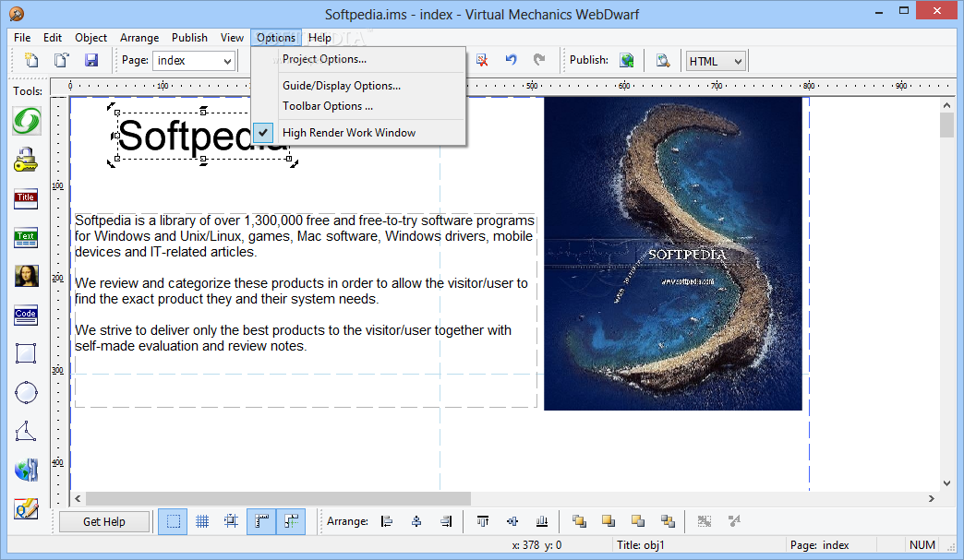This screenshot has height=560, width=964.
Task: Click the "Title: obj1" status bar text
Action: (641, 544)
